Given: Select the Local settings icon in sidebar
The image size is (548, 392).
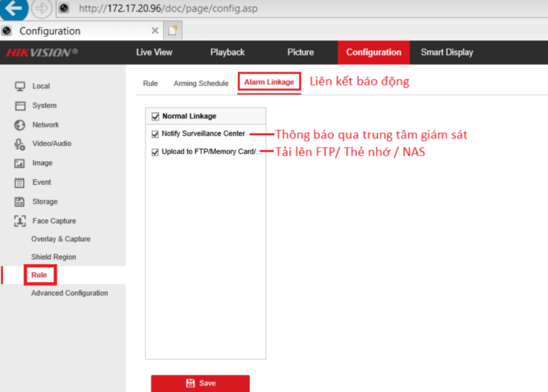Looking at the screenshot, I should tap(20, 86).
